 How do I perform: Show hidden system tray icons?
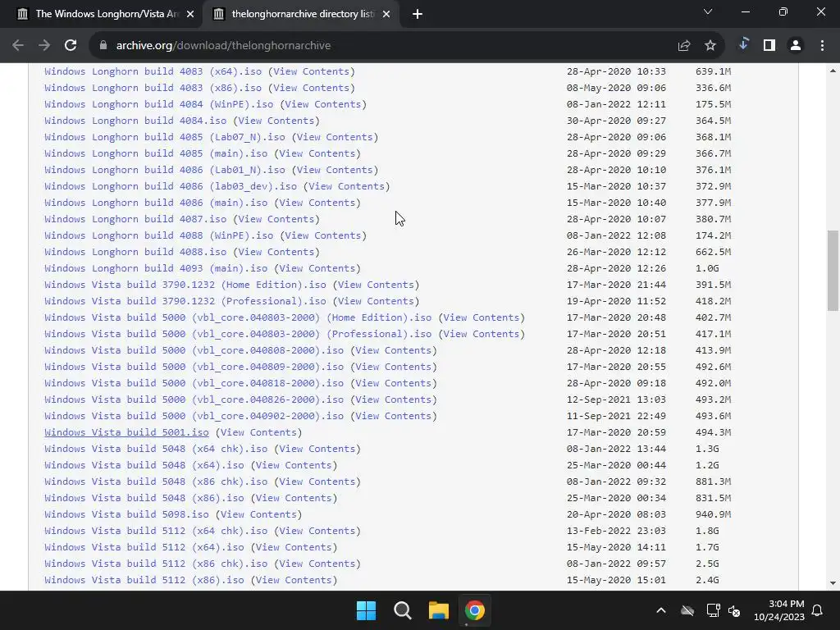(x=661, y=610)
